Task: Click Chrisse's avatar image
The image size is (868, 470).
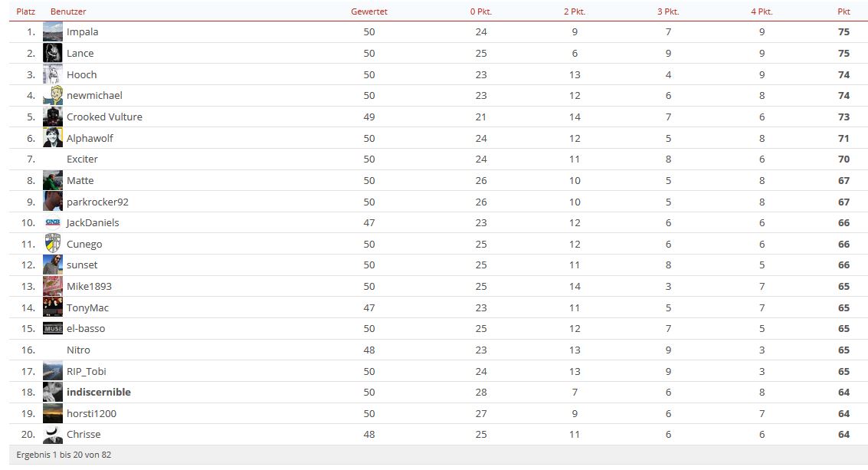Action: (x=53, y=435)
